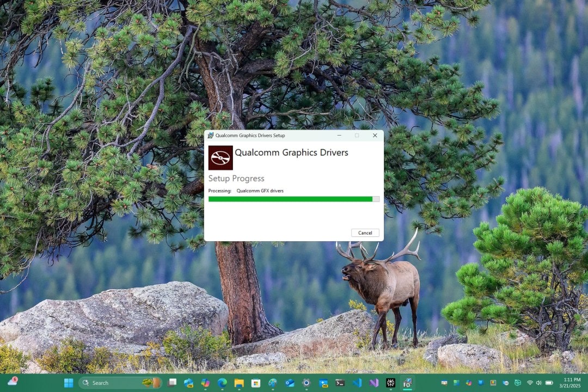Launch Outlook from the taskbar
588x392 pixels.
pyautogui.click(x=290, y=383)
